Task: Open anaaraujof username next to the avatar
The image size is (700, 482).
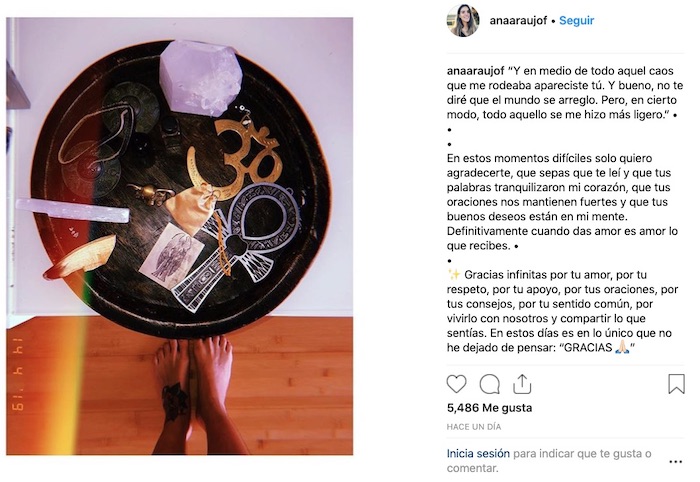Action: [x=518, y=21]
